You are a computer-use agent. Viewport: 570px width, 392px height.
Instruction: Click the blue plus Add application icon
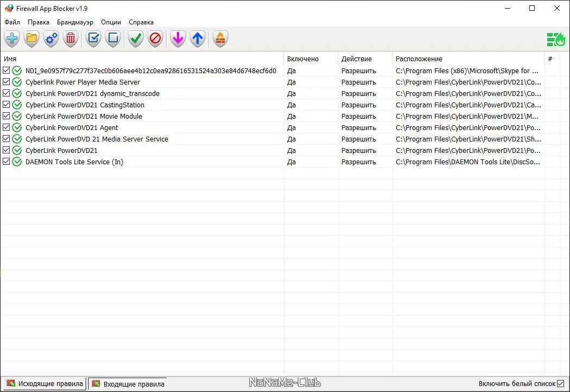12,38
